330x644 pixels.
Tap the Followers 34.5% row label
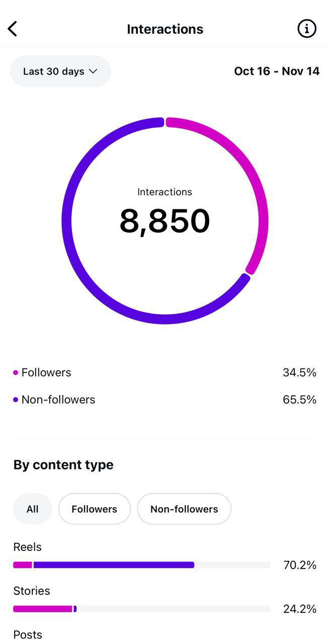(46, 373)
